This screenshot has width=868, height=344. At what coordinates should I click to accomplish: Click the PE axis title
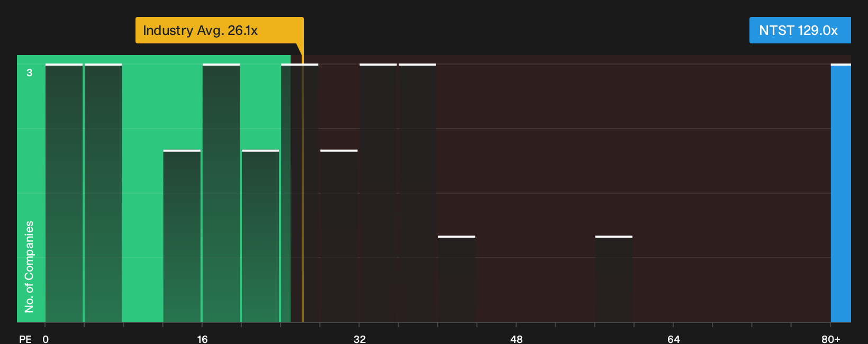click(25, 339)
